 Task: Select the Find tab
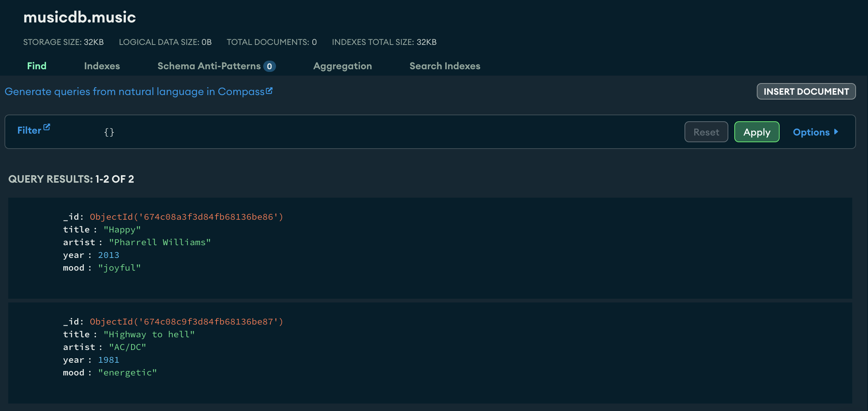pos(36,66)
